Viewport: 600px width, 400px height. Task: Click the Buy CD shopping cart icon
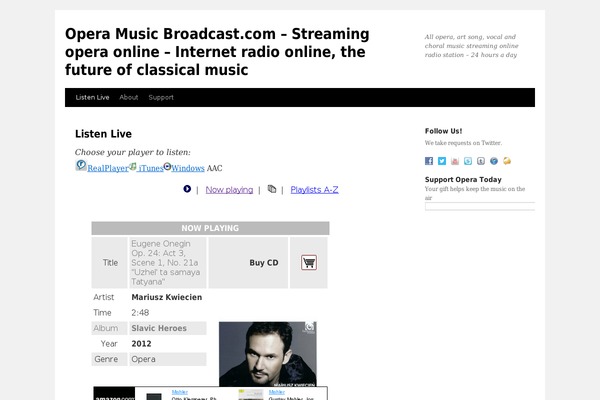tap(309, 263)
